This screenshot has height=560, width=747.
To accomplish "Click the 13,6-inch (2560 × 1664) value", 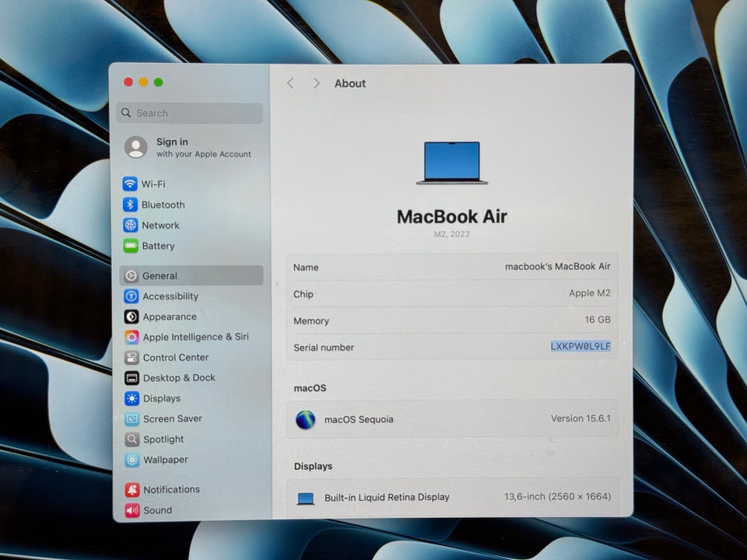I will [557, 496].
